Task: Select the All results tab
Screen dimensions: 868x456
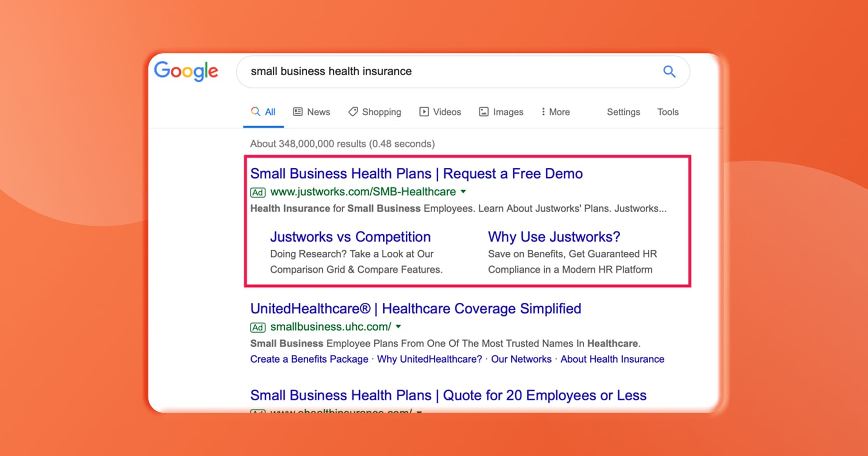Action: coord(263,112)
